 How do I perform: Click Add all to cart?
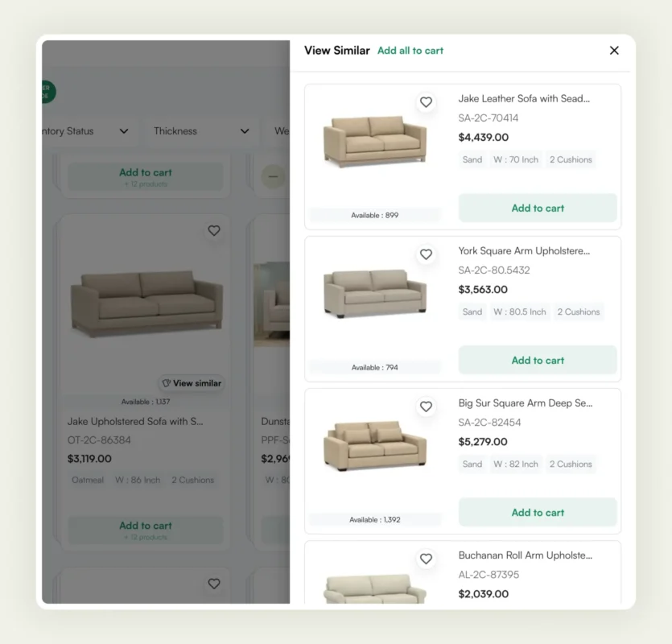[410, 50]
